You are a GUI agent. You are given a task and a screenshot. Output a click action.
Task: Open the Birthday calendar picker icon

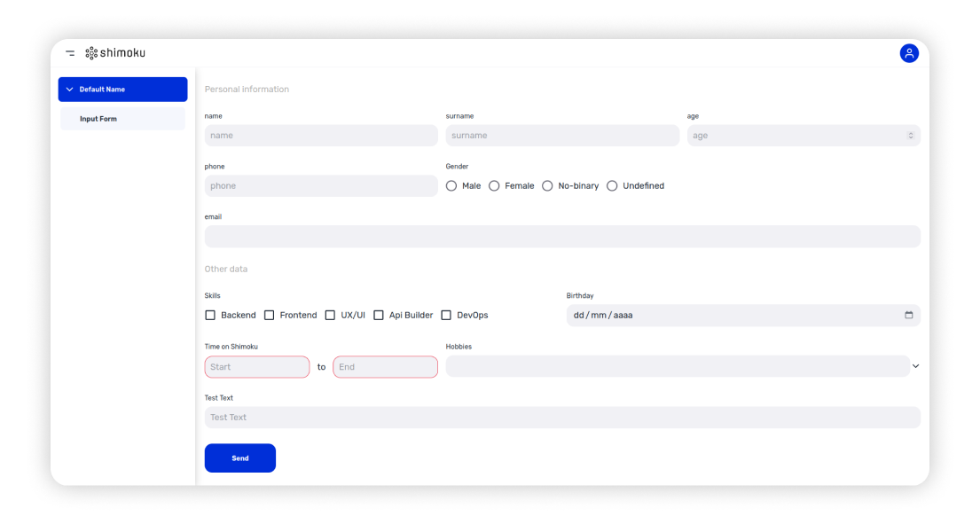coord(908,315)
